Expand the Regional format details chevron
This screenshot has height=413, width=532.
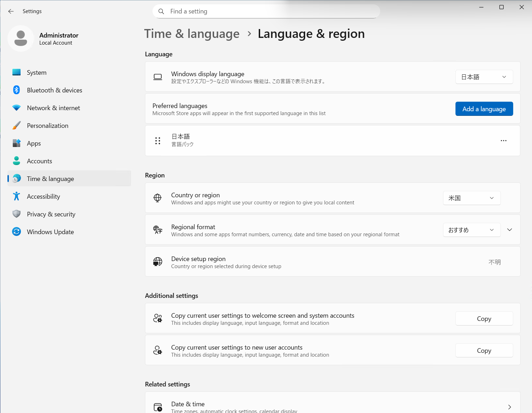point(510,230)
